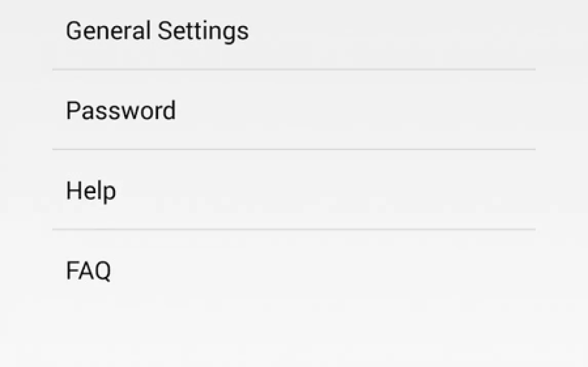Click the word 'Settings' in the first row

[203, 31]
